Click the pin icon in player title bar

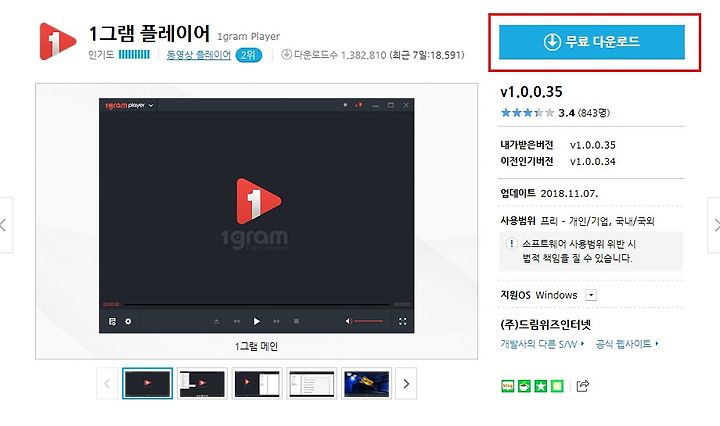(345, 105)
